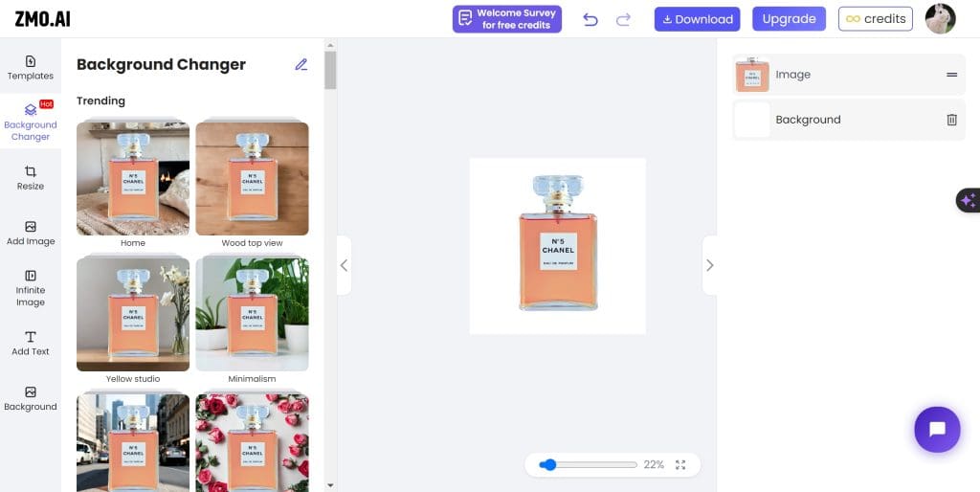The height and width of the screenshot is (492, 980).
Task: Apply the city street background template
Action: click(133, 442)
